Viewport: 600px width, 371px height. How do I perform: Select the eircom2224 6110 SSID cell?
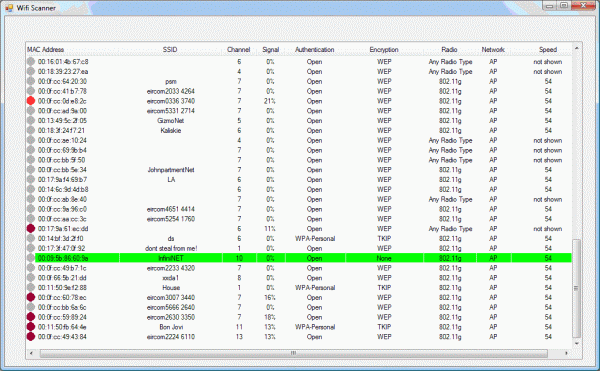point(171,337)
